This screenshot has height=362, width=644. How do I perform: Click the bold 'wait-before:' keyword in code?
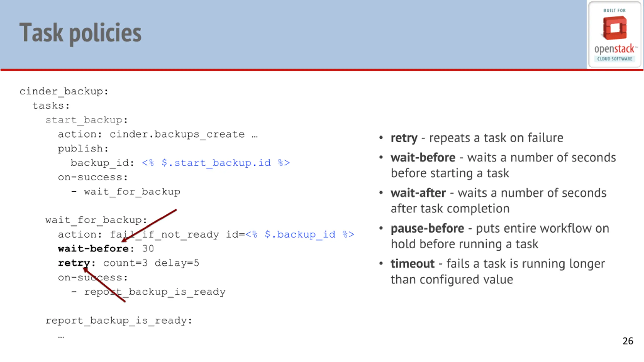(x=96, y=249)
